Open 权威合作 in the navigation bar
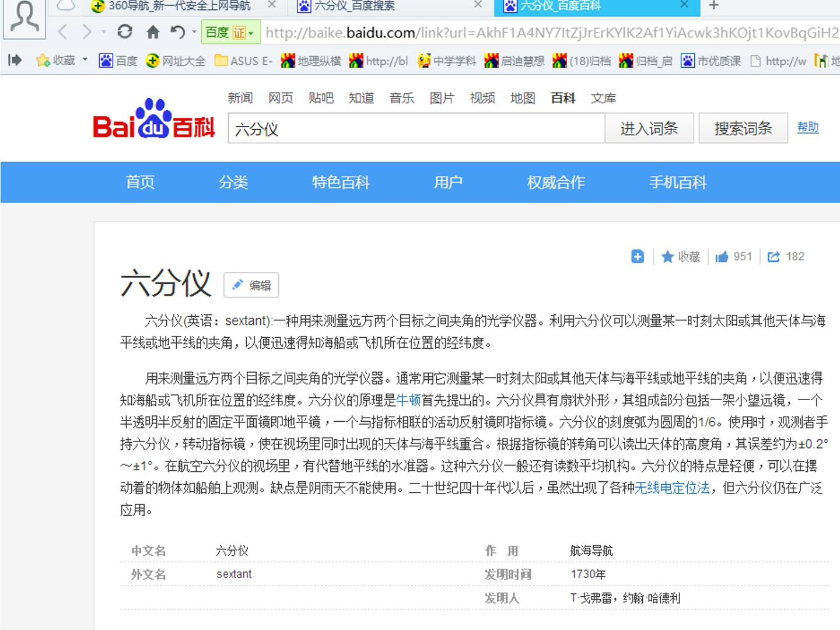The width and height of the screenshot is (840, 630). [x=556, y=183]
